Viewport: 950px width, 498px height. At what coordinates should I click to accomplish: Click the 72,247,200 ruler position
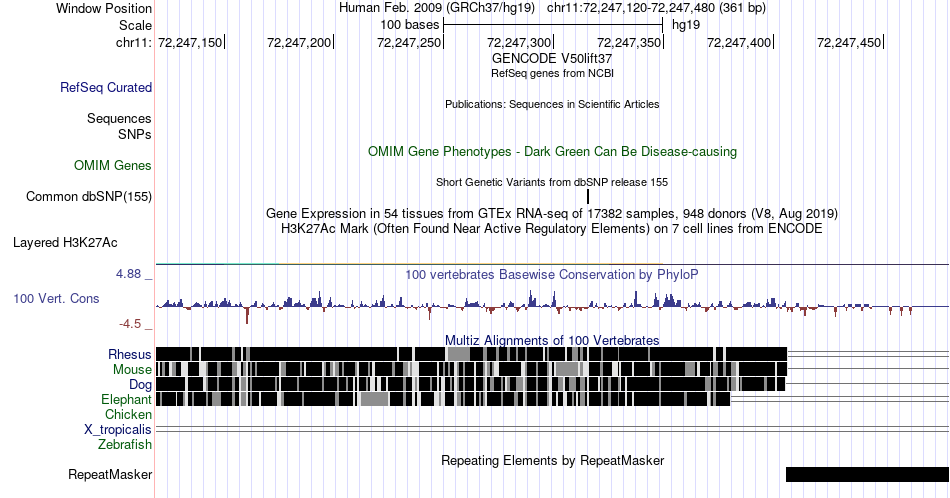(x=299, y=42)
